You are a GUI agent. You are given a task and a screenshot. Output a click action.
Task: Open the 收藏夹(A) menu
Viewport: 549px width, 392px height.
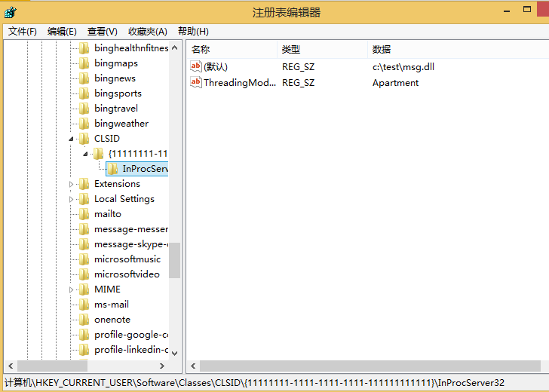point(147,32)
